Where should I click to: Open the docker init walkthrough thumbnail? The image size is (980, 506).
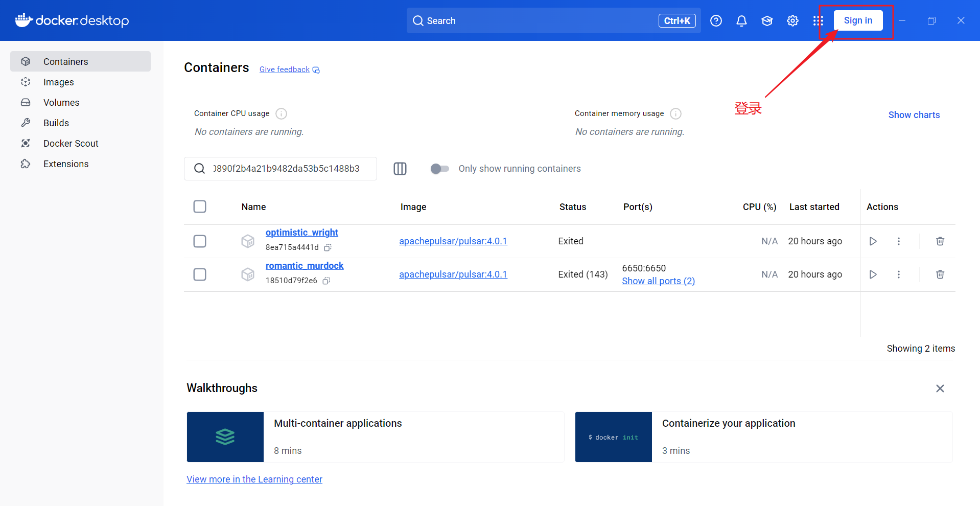tap(614, 437)
